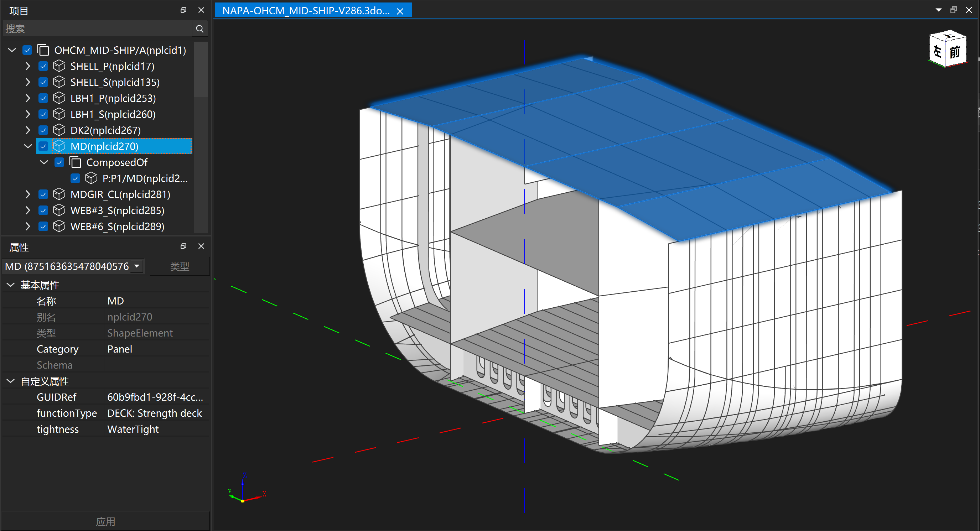Click the cube icon next to DK2(nplcid267)

point(59,130)
